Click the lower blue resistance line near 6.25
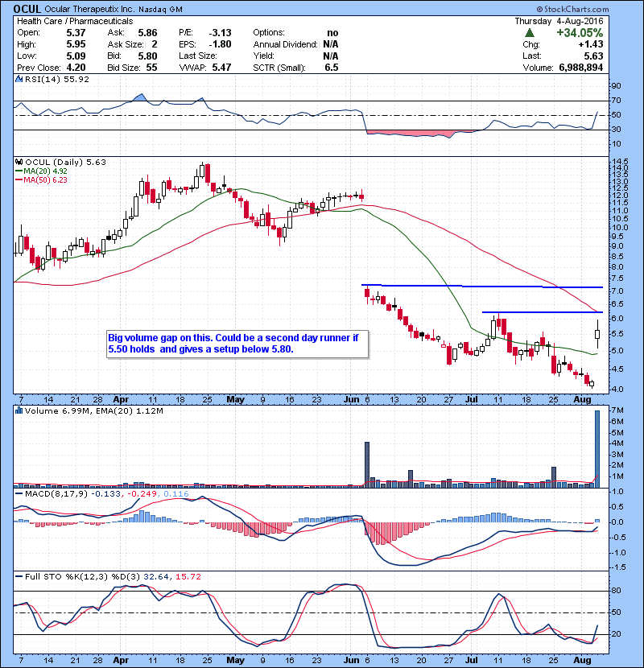This screenshot has width=644, height=668. click(542, 312)
